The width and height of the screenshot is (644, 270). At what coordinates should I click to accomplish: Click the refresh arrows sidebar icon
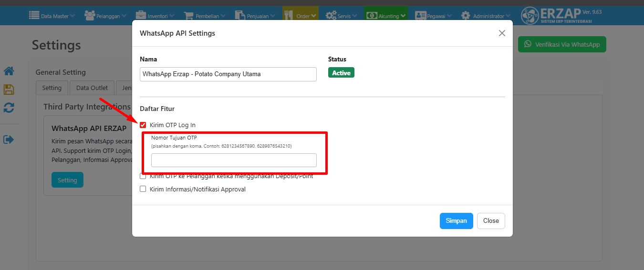[9, 108]
